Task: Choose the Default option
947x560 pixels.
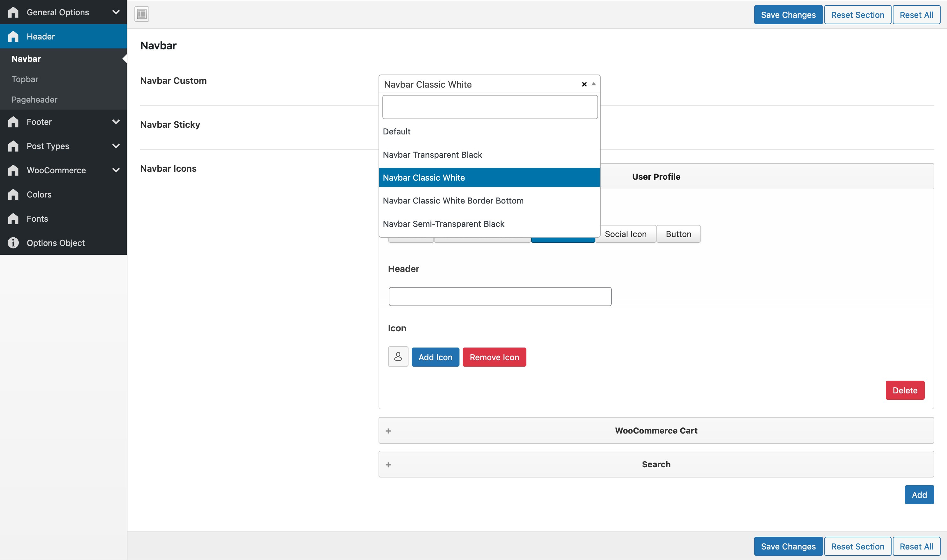Action: 489,131
